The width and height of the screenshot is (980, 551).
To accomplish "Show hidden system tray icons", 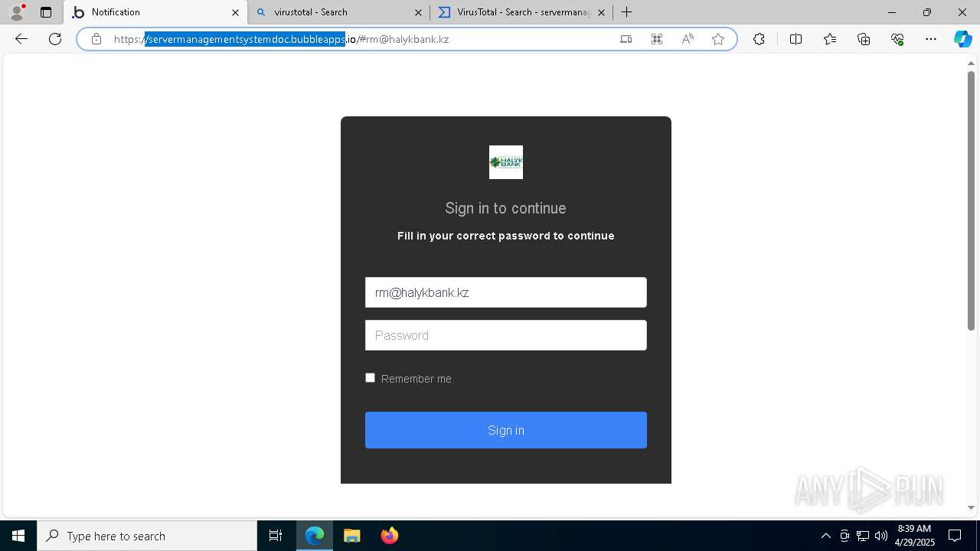I will click(x=825, y=536).
